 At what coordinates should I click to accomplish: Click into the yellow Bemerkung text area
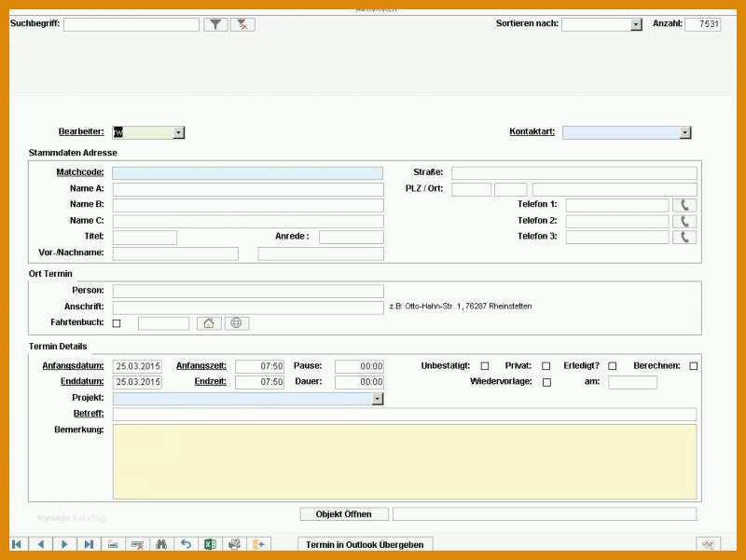point(405,462)
